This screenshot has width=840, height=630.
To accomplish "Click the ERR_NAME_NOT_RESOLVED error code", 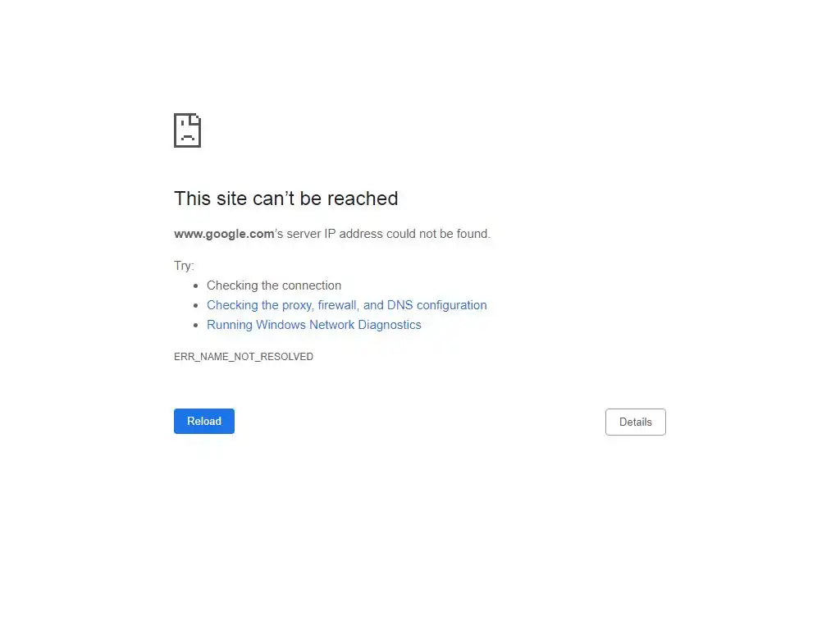I will 243,357.
